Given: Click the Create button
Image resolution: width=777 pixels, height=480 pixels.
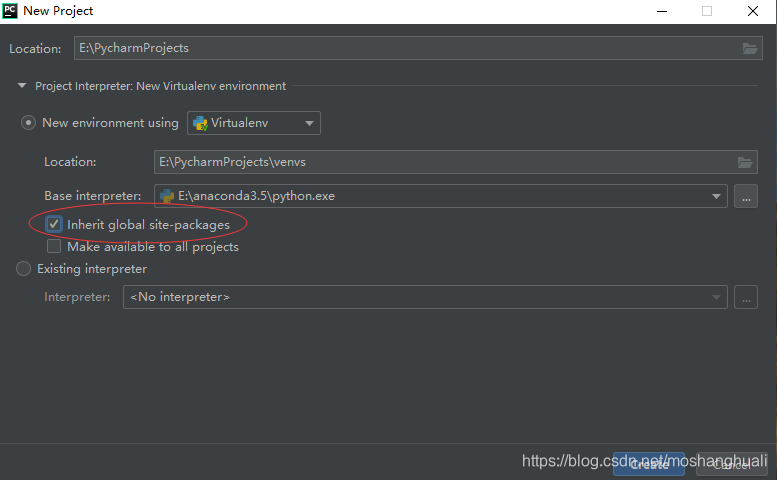Looking at the screenshot, I should point(649,464).
